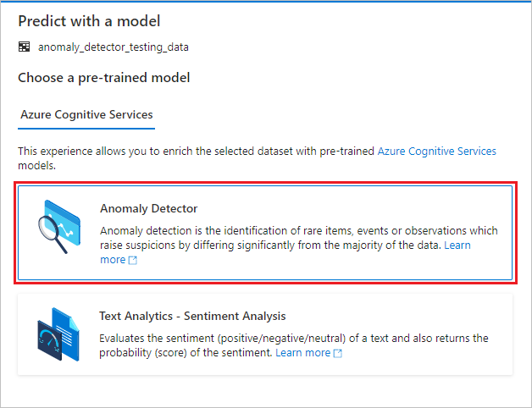Click external-link icon in Text Analytics card

338,353
